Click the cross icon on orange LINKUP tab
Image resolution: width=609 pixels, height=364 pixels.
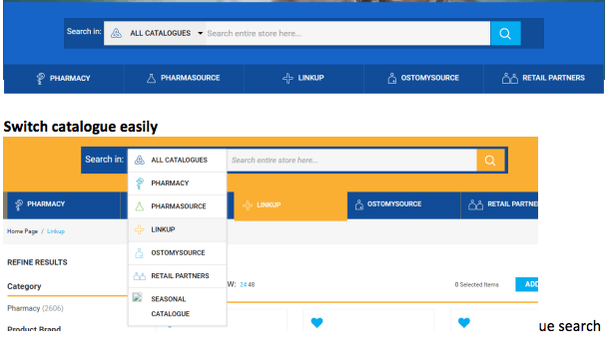(248, 205)
